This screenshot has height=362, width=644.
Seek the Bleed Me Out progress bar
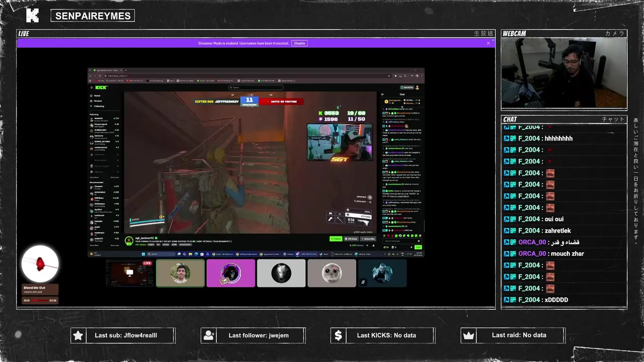click(40, 300)
